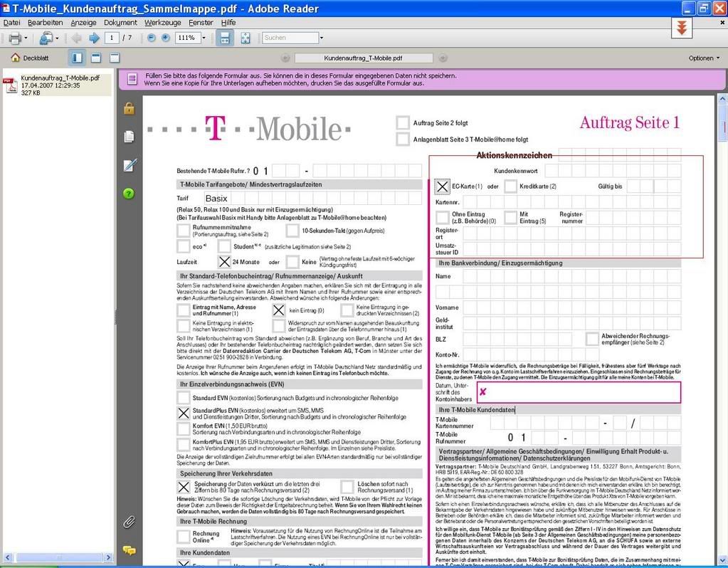Click the padlock security icon
The image size is (728, 568).
point(129,108)
